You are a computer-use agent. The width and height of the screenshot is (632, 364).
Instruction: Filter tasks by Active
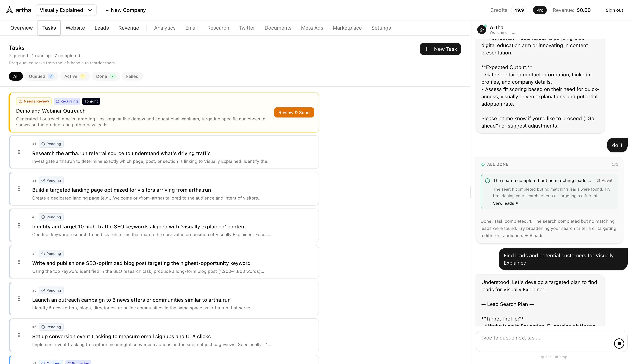75,76
